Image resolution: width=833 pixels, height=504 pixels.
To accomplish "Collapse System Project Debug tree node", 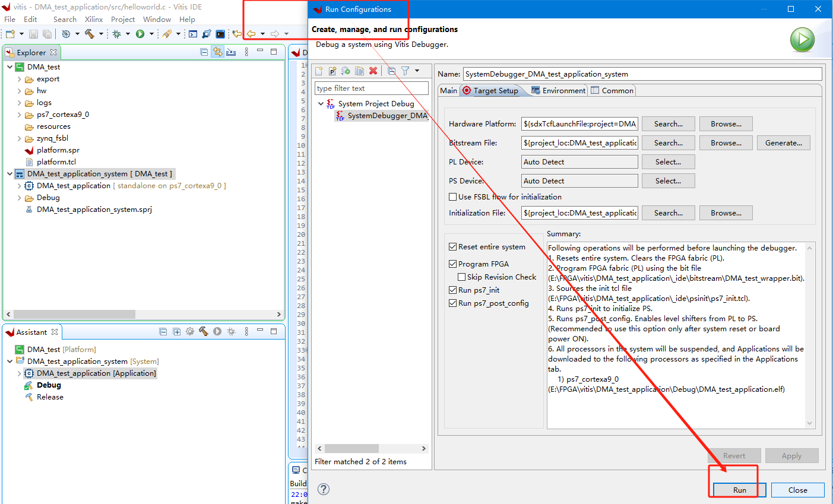I will (321, 103).
